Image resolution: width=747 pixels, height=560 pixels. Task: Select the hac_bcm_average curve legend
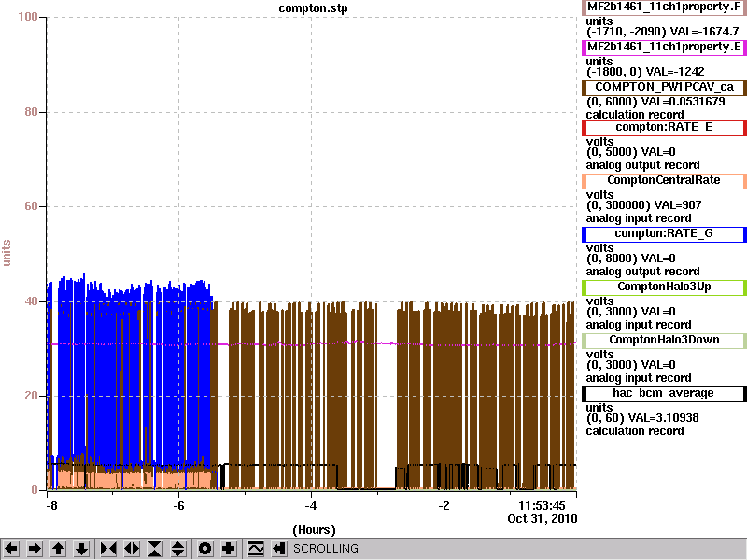pyautogui.click(x=664, y=394)
